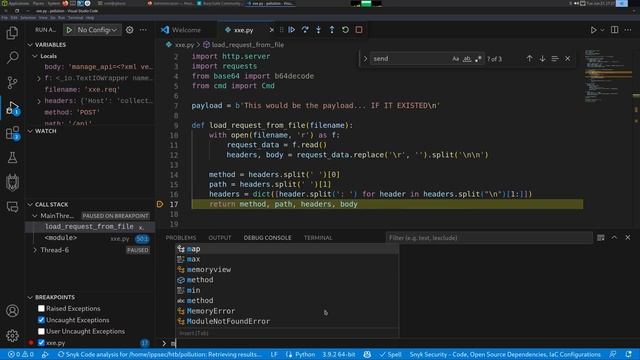Screen dimensions: 640x360
Task: Split the editor right
Action: tap(614, 30)
